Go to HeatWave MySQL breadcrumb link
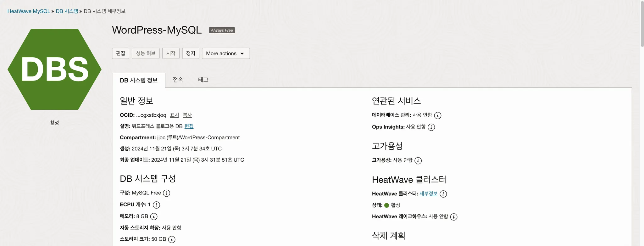The width and height of the screenshot is (644, 246). point(29,11)
